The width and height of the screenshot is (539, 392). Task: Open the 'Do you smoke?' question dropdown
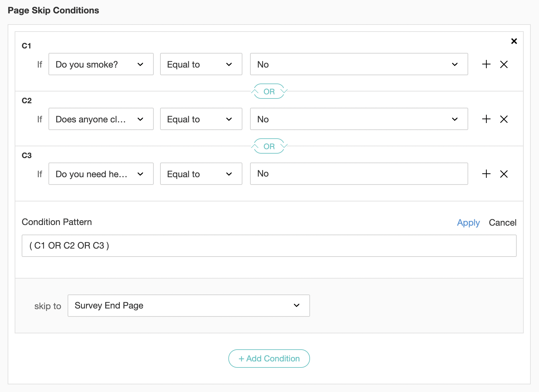pyautogui.click(x=101, y=64)
